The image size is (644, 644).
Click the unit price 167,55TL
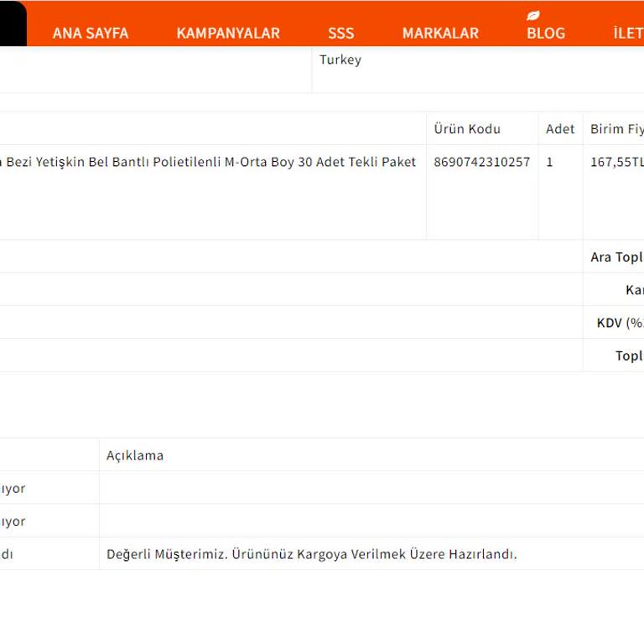617,162
